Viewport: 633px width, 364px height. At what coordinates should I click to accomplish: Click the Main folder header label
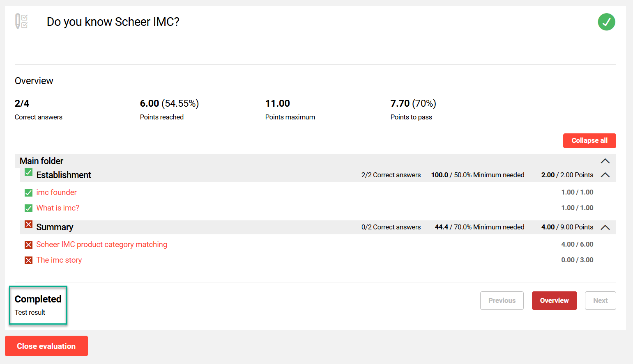point(41,161)
